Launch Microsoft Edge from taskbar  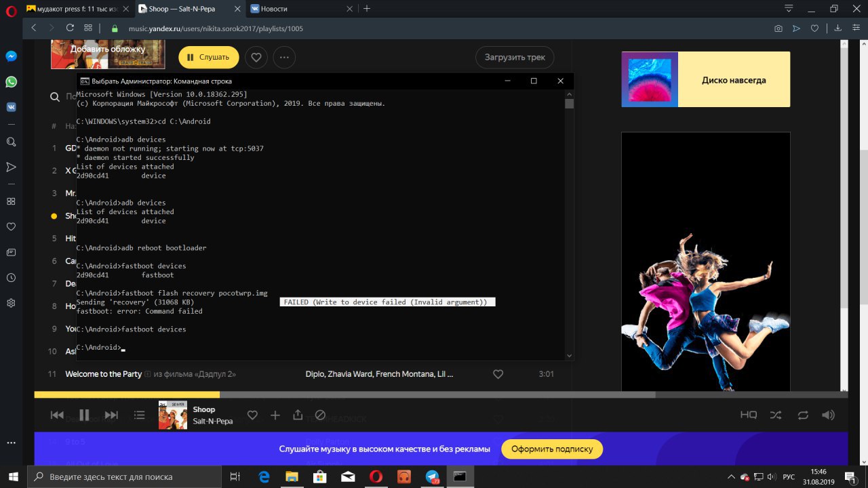point(263,476)
